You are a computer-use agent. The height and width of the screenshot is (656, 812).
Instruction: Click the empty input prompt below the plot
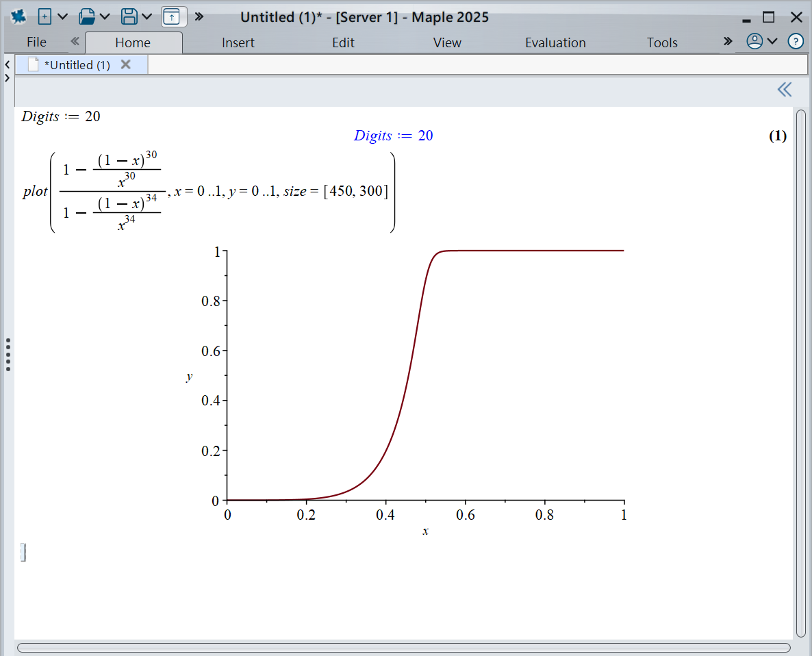[23, 553]
